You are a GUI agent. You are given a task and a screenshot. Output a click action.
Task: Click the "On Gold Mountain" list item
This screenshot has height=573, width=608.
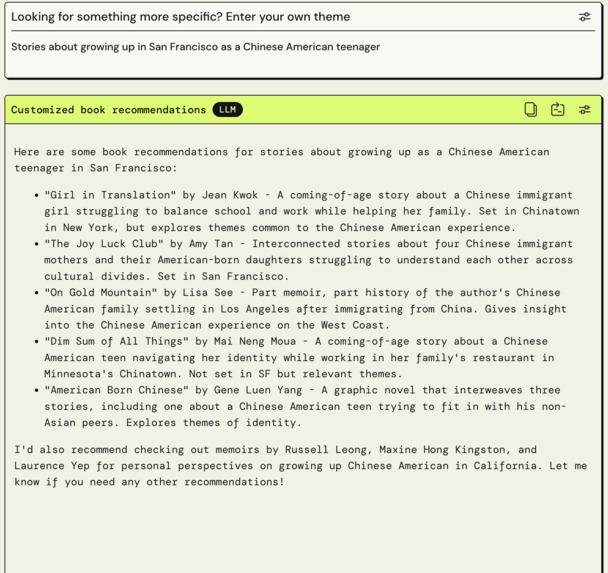click(x=306, y=309)
